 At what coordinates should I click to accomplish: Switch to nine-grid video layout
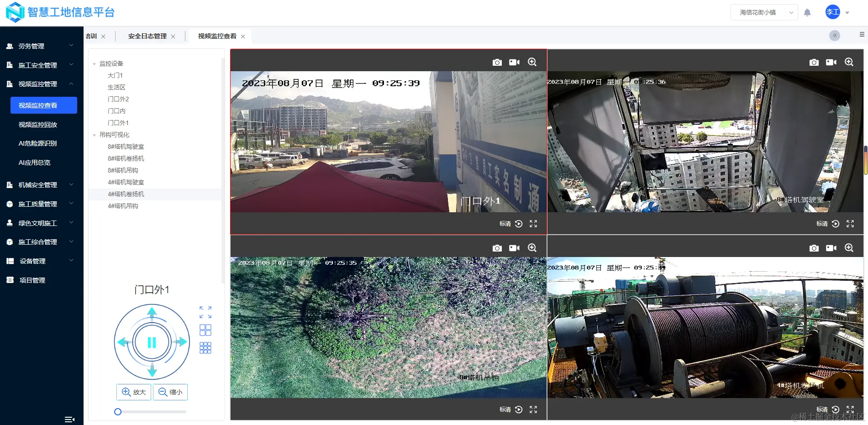pyautogui.click(x=205, y=348)
